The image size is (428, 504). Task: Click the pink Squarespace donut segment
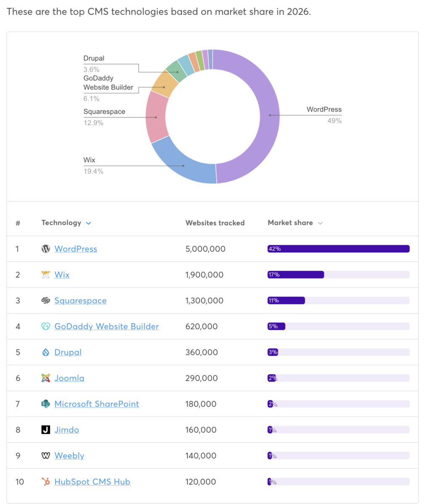[x=156, y=117]
